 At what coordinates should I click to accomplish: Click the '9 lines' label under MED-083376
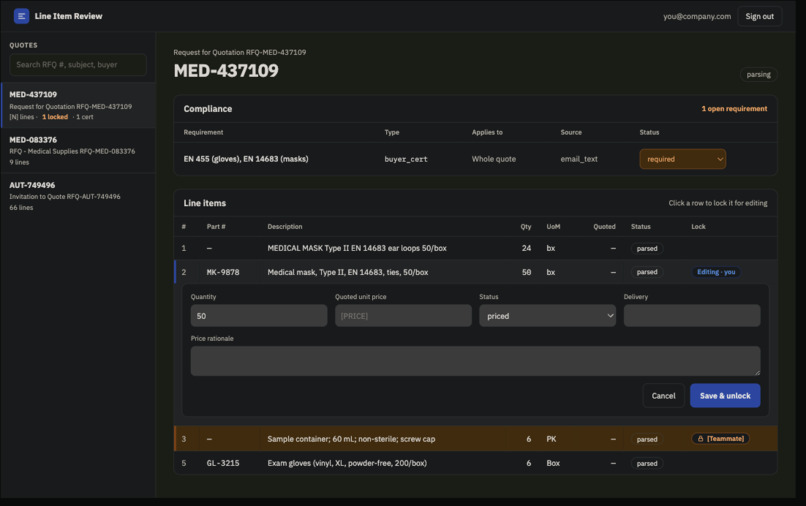[x=19, y=162]
